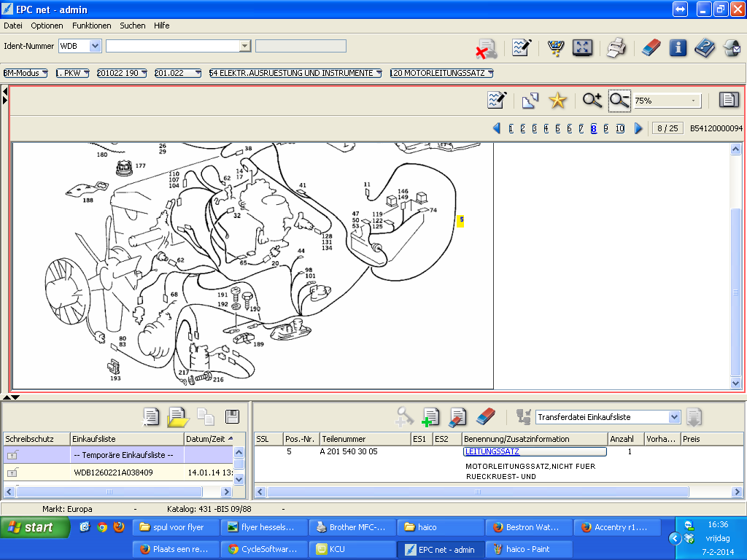Toggle write protection on Temporäre Einkaufsliste
Viewport: 747px width, 560px height.
pyautogui.click(x=12, y=455)
